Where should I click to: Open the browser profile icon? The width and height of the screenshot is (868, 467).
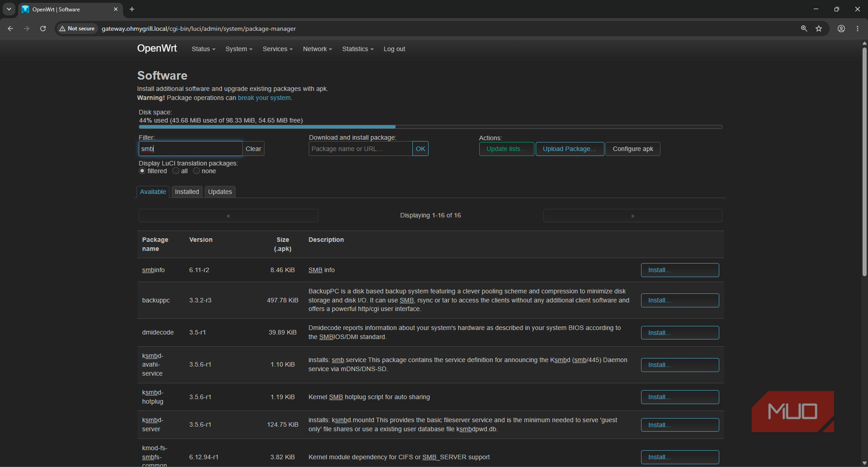tap(841, 28)
